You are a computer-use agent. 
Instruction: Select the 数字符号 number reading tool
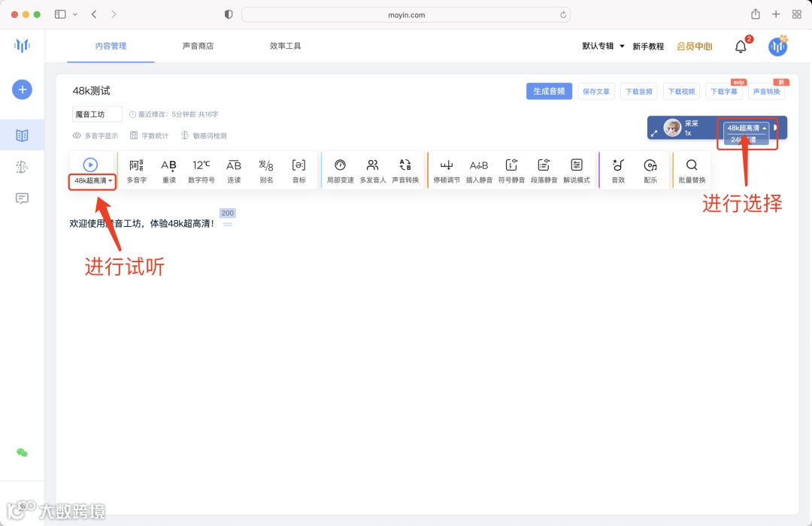click(x=201, y=170)
